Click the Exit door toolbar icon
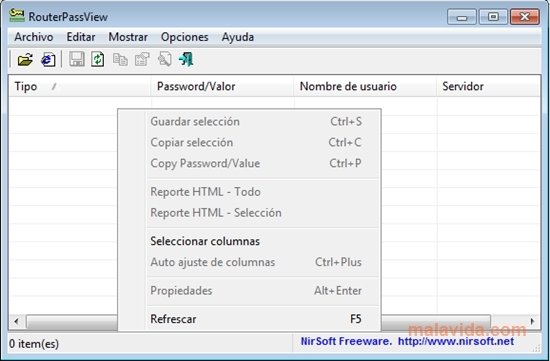Screen dimensions: 550x361 186,59
